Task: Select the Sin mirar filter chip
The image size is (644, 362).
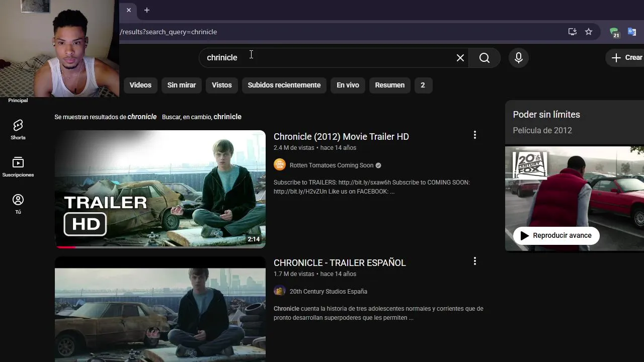Action: coord(182,85)
